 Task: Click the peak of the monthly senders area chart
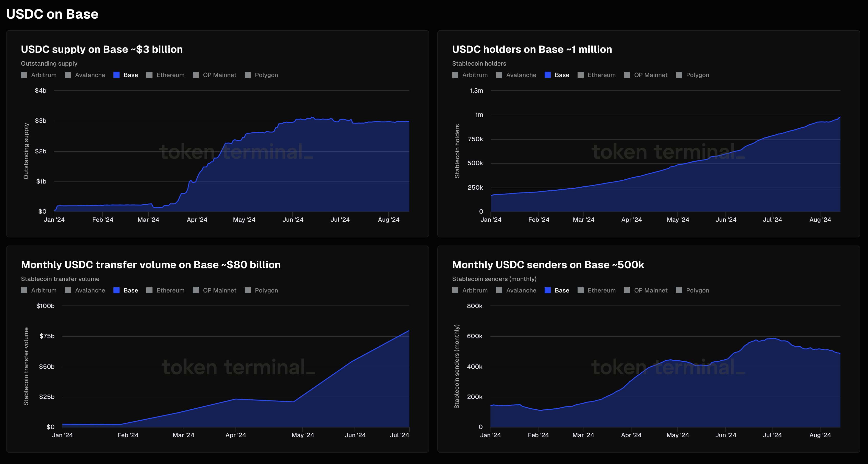774,338
